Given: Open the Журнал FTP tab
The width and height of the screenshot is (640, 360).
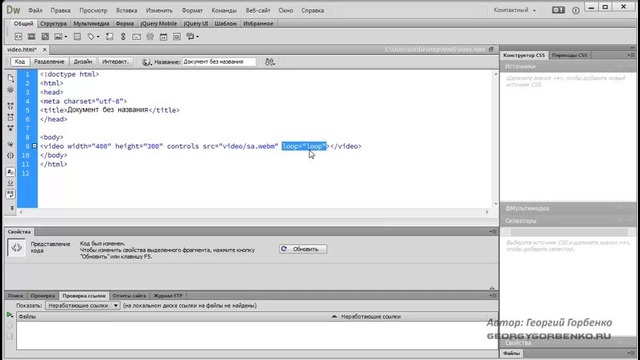Looking at the screenshot, I should 167,296.
